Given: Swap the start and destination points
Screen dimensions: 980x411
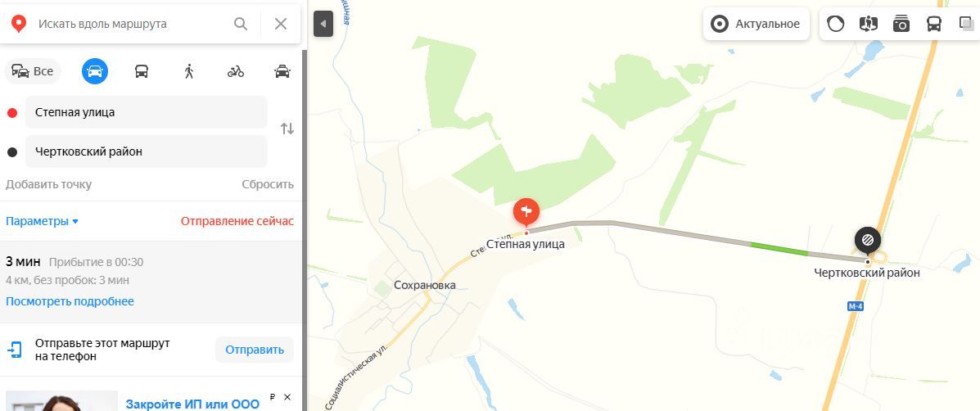Looking at the screenshot, I should 287,129.
